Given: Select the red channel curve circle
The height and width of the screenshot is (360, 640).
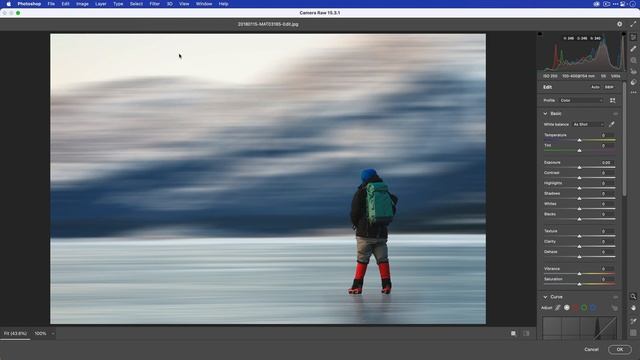Looking at the screenshot, I should 576,308.
